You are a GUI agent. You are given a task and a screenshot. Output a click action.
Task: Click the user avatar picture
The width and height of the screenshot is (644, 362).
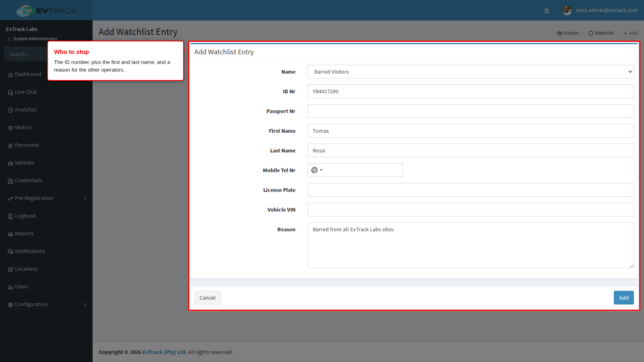click(x=567, y=10)
